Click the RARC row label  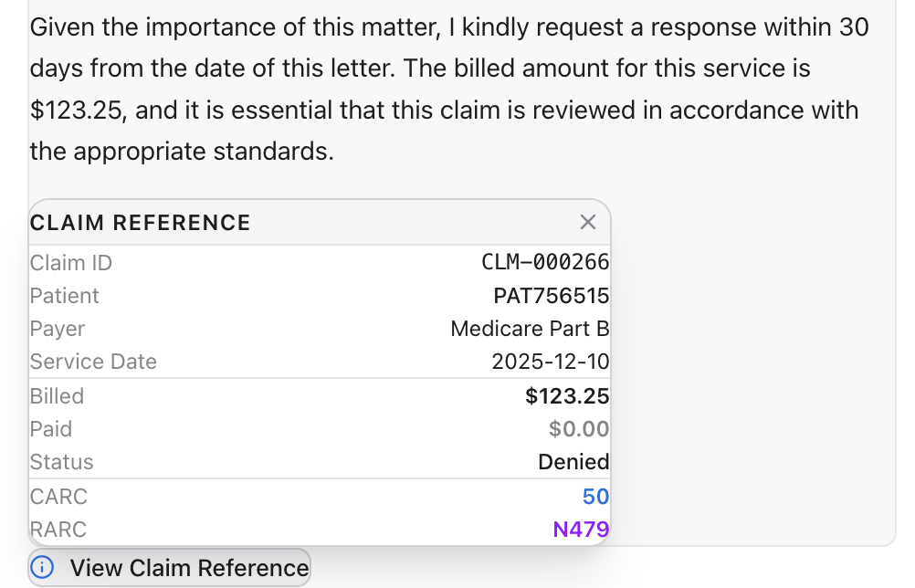[58, 530]
